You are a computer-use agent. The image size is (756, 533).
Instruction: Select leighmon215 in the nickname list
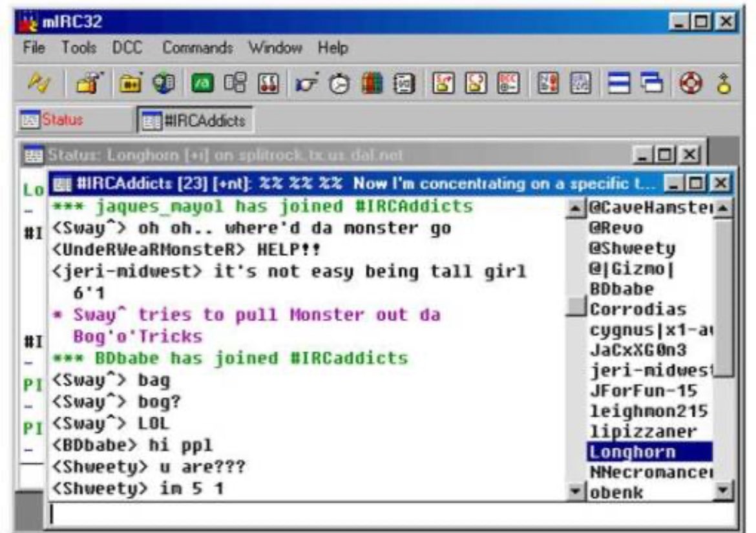(x=649, y=411)
